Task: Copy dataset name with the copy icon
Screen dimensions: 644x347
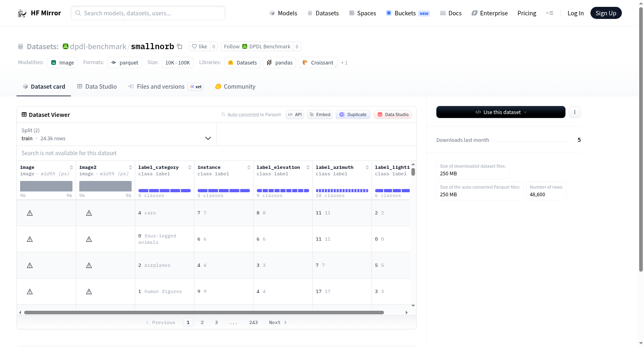Action: pyautogui.click(x=180, y=46)
